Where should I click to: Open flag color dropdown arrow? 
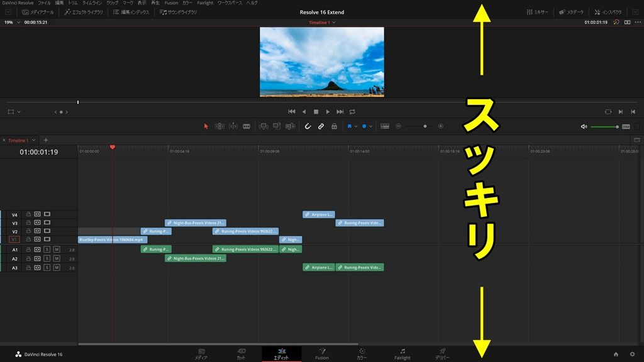point(356,126)
